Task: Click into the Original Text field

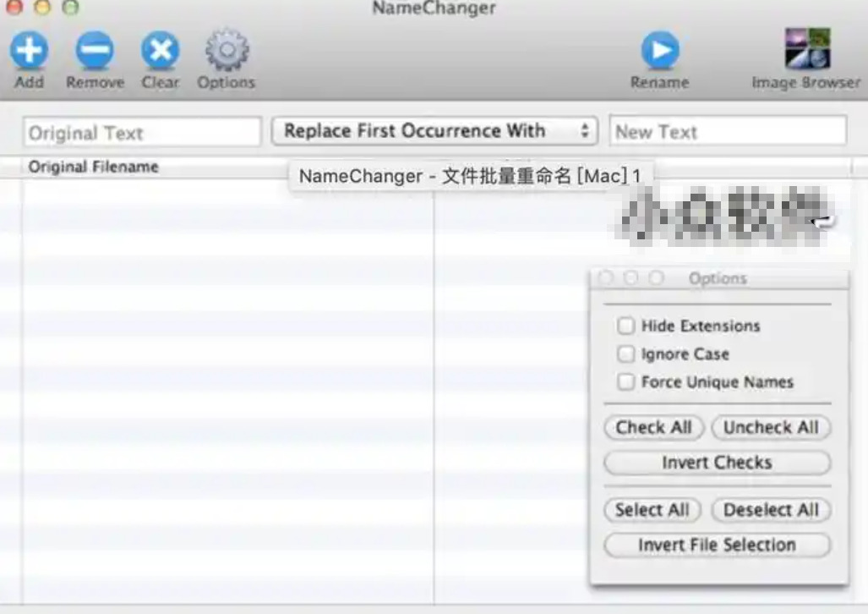Action: 142,132
